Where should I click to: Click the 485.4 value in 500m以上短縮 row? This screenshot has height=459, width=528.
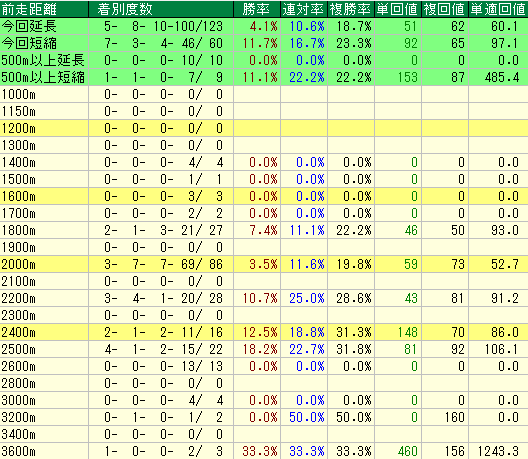[502, 77]
